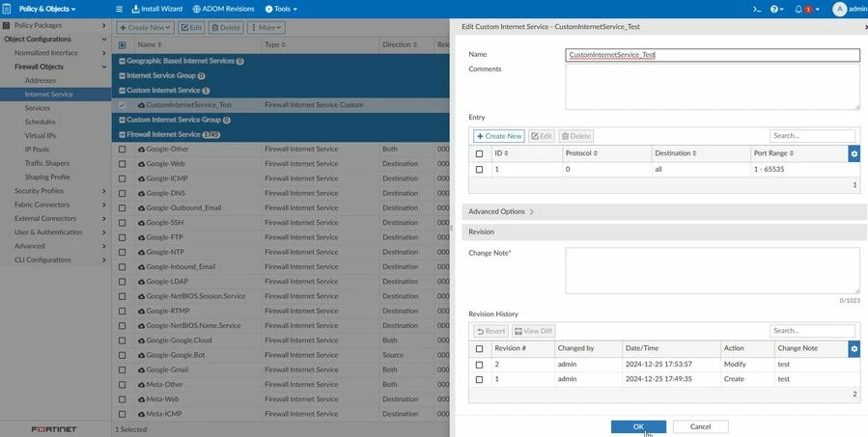Open the admin user avatar menu
This screenshot has height=437, width=868.
(850, 9)
